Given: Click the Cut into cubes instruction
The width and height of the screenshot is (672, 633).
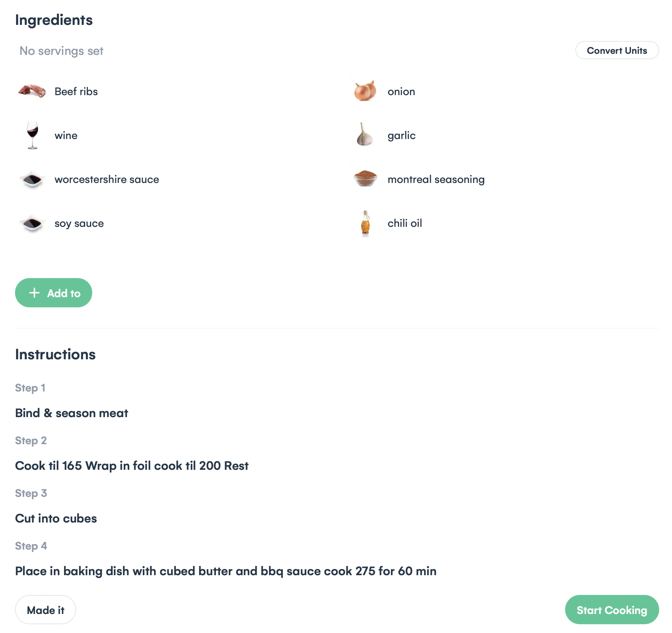Looking at the screenshot, I should pyautogui.click(x=56, y=518).
